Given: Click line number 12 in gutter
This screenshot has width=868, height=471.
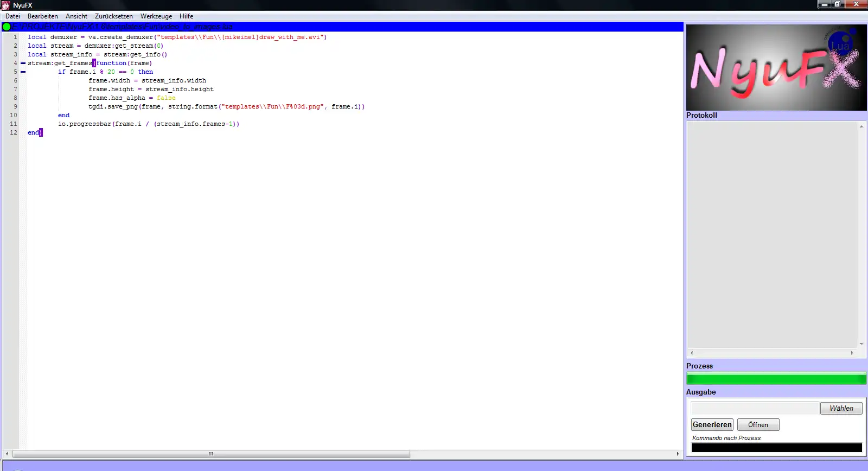Looking at the screenshot, I should pos(14,133).
